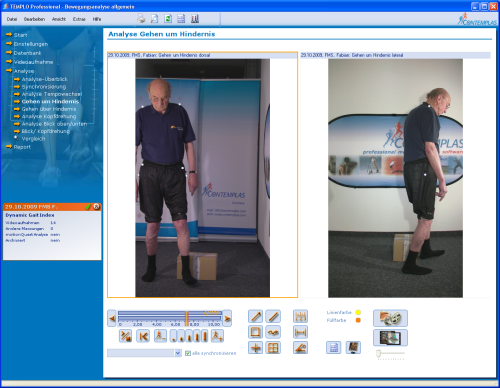Open Analyse Kopfdrehung in the sidebar
Viewport: 500px width, 388px height.
49,116
